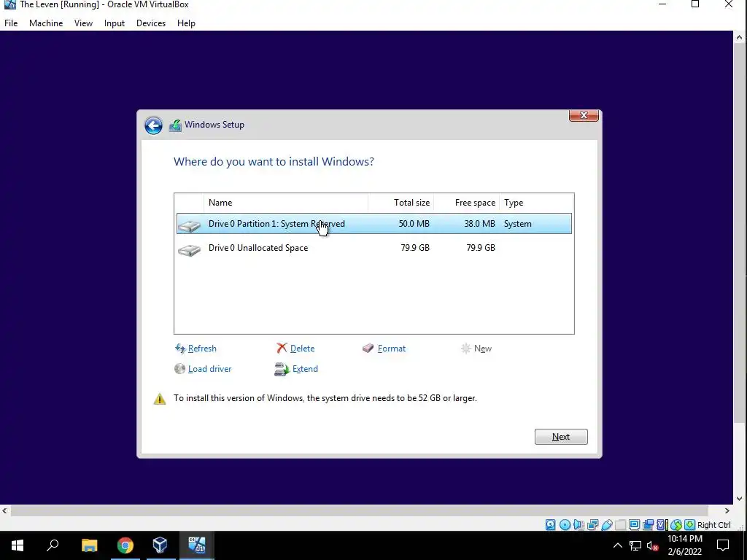Open the View menu
This screenshot has height=560, width=747.
point(83,23)
